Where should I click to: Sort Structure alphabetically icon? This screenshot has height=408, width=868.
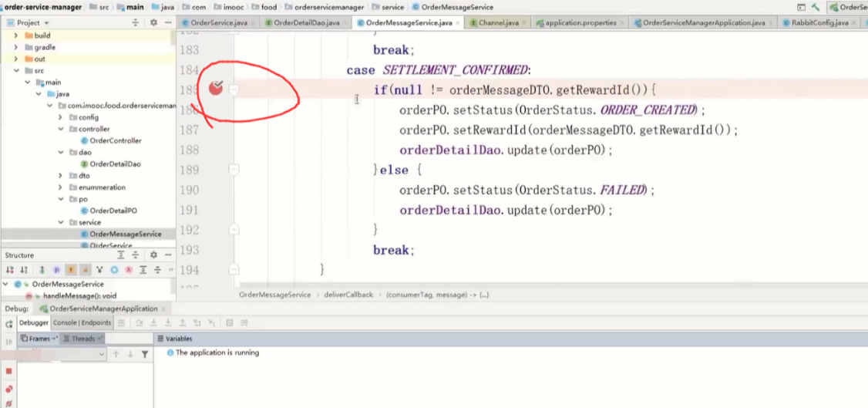coord(24,270)
